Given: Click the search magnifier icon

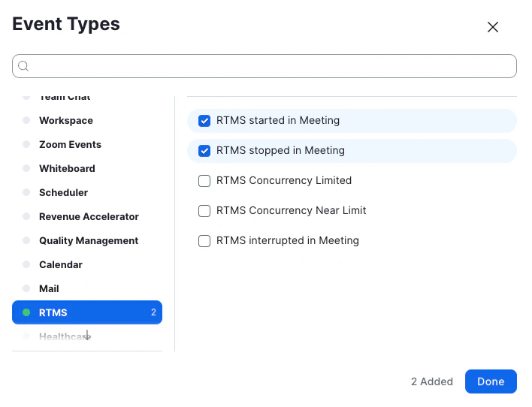Looking at the screenshot, I should click(x=23, y=66).
